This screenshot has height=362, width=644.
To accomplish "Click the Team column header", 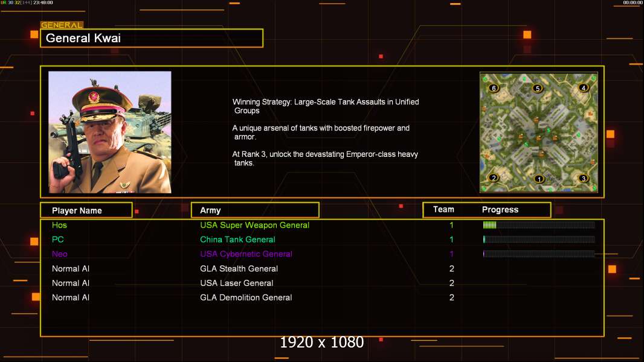I will (x=443, y=209).
